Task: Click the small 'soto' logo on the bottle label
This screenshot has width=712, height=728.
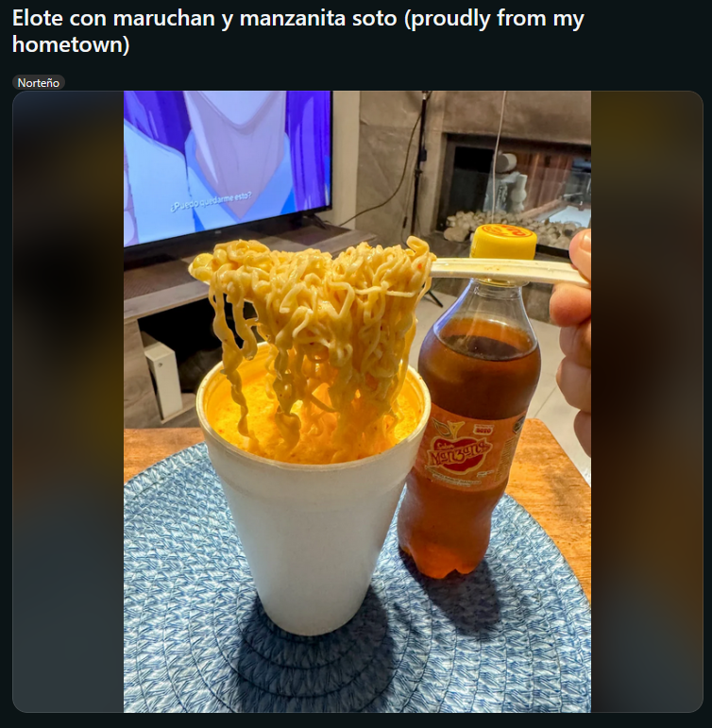Action: point(483,430)
